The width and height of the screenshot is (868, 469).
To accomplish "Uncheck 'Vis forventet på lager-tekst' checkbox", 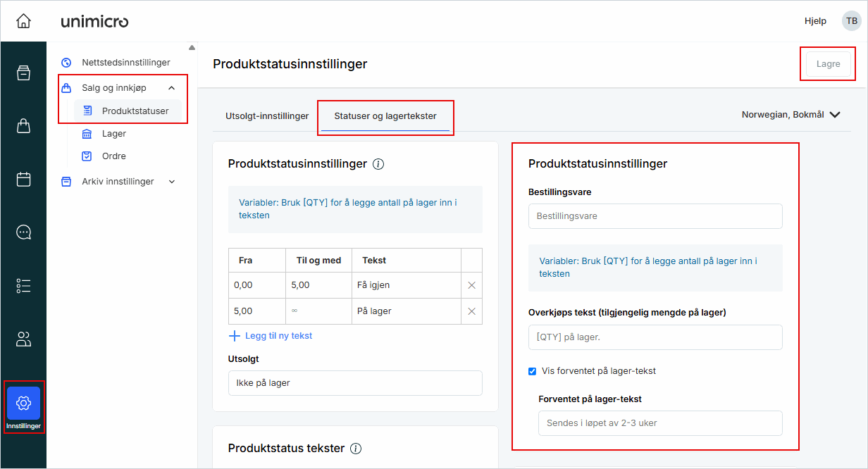I will pos(533,371).
